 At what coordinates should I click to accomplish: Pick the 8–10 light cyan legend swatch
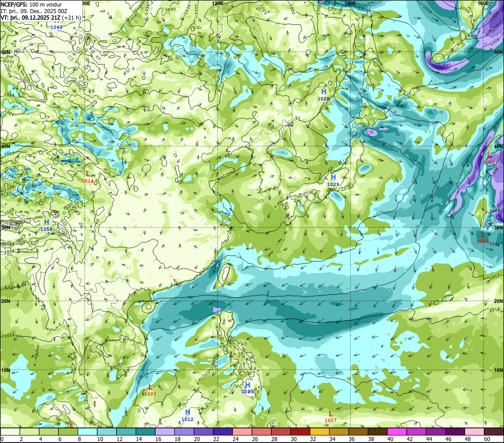point(87,431)
